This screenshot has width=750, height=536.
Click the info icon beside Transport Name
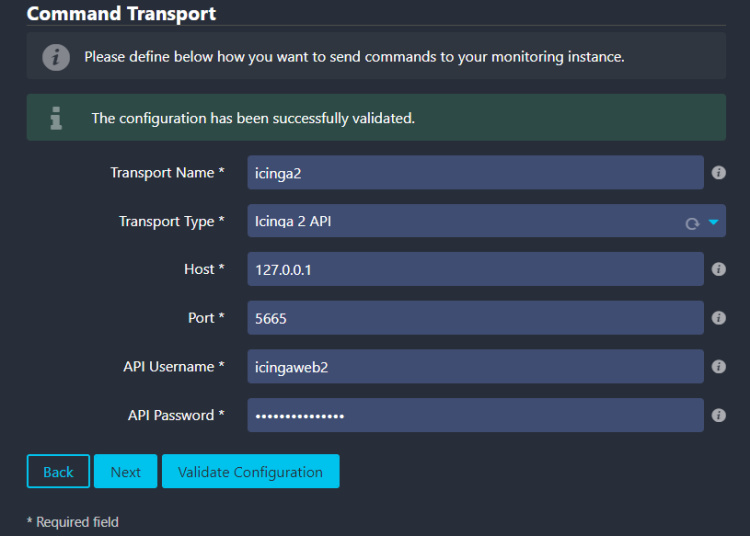pyautogui.click(x=718, y=173)
